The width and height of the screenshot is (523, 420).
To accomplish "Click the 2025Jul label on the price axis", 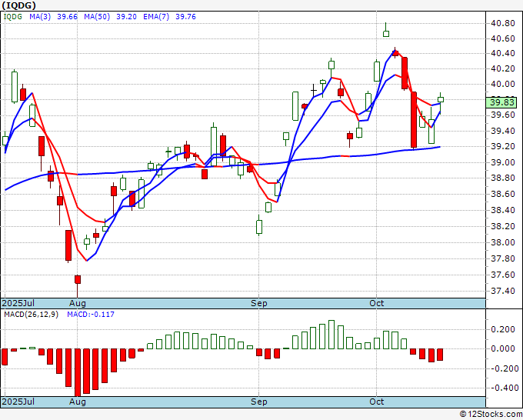I will coord(19,304).
